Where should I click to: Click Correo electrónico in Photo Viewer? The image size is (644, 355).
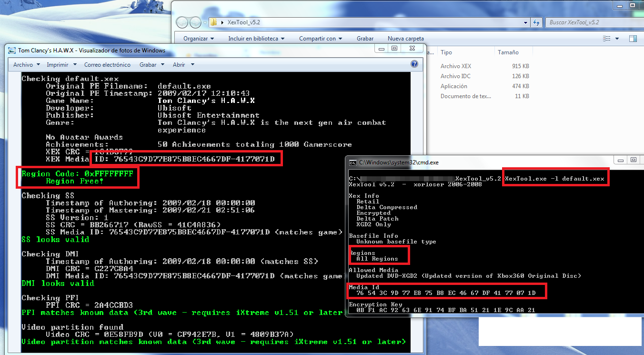tap(107, 64)
